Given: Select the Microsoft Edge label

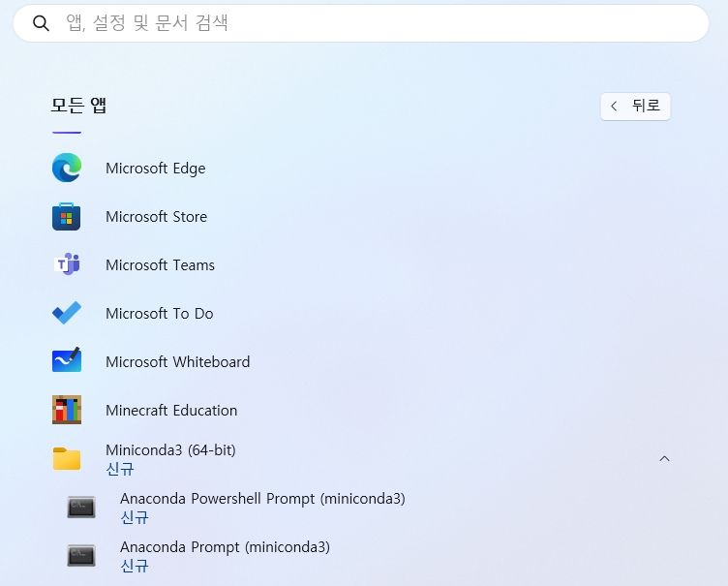Looking at the screenshot, I should pyautogui.click(x=156, y=169).
